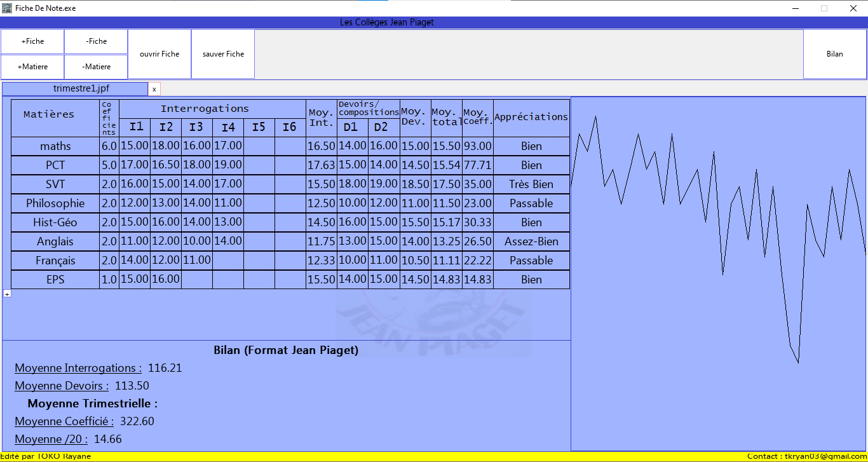
Task: Click Moyenne /20 label
Action: (51, 439)
